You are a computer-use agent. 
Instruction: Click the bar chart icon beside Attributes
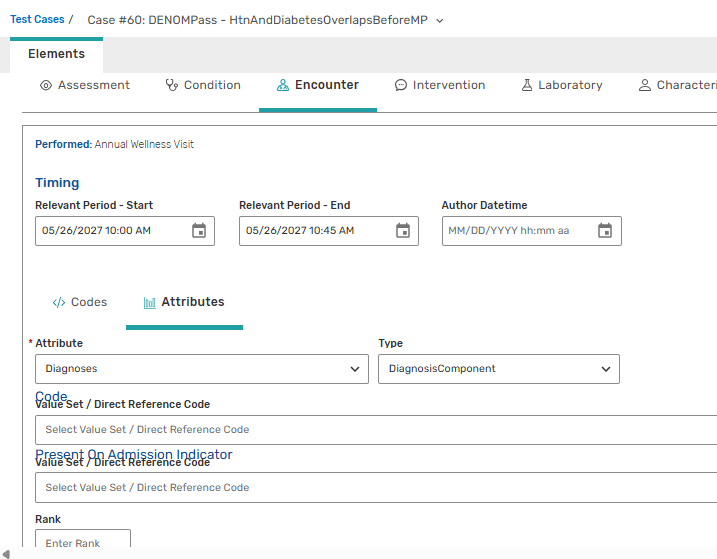tap(150, 302)
